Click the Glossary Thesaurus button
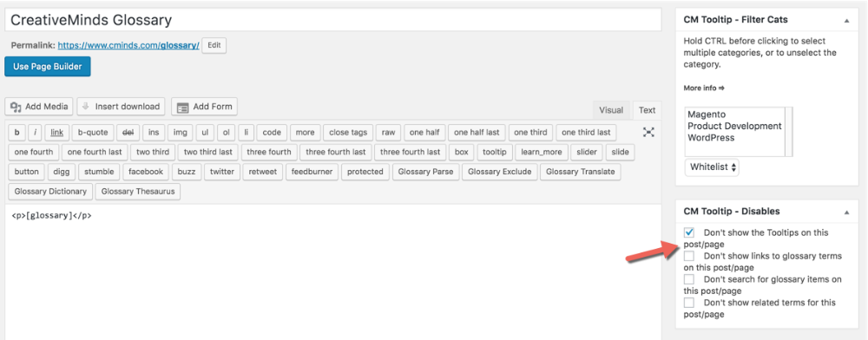868x340 pixels. [138, 192]
